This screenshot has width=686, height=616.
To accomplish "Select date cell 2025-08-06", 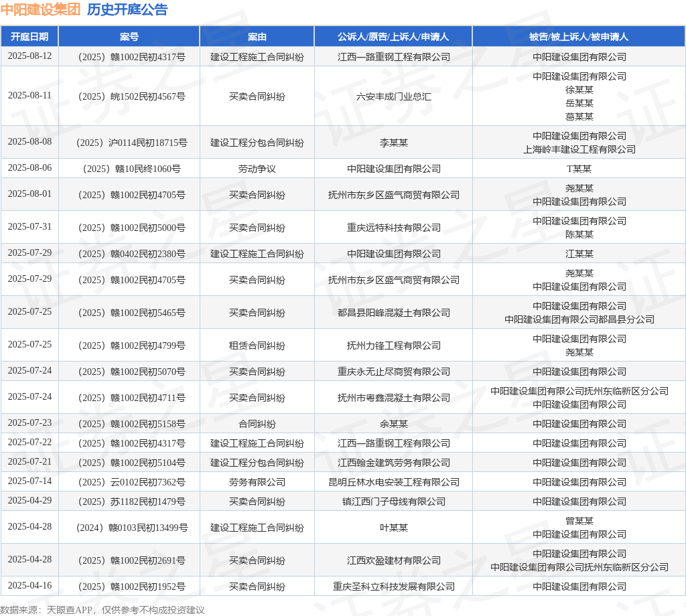I will click(x=29, y=168).
